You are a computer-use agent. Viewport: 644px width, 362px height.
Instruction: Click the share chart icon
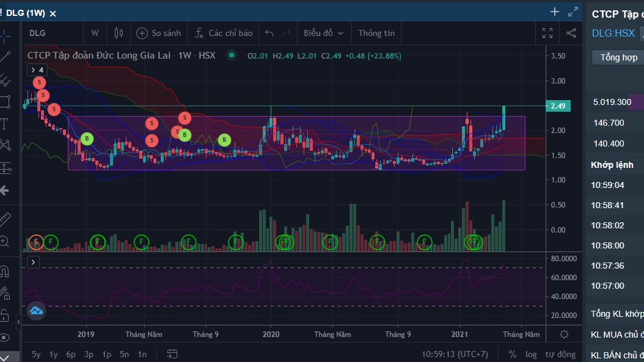click(x=571, y=33)
